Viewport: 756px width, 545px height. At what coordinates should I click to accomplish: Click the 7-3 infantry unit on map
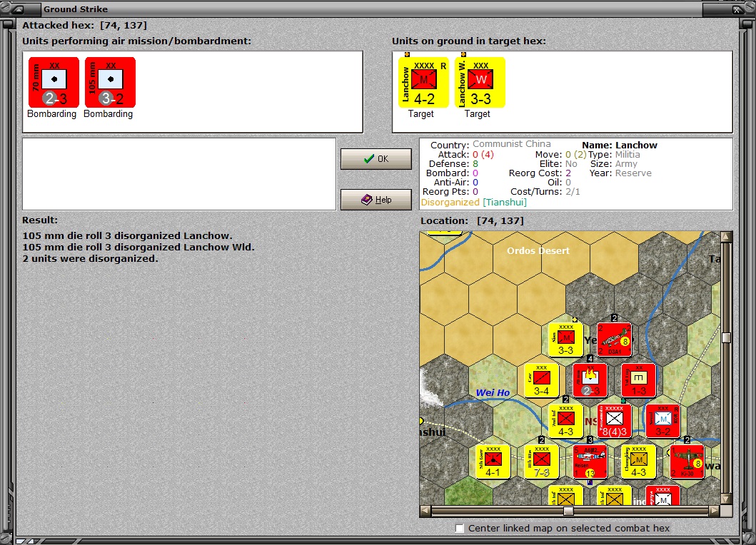pos(541,462)
